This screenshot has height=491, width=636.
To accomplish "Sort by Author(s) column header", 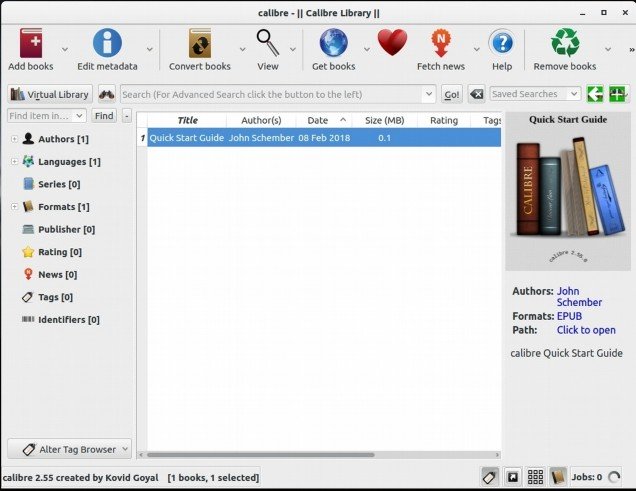I will [261, 120].
